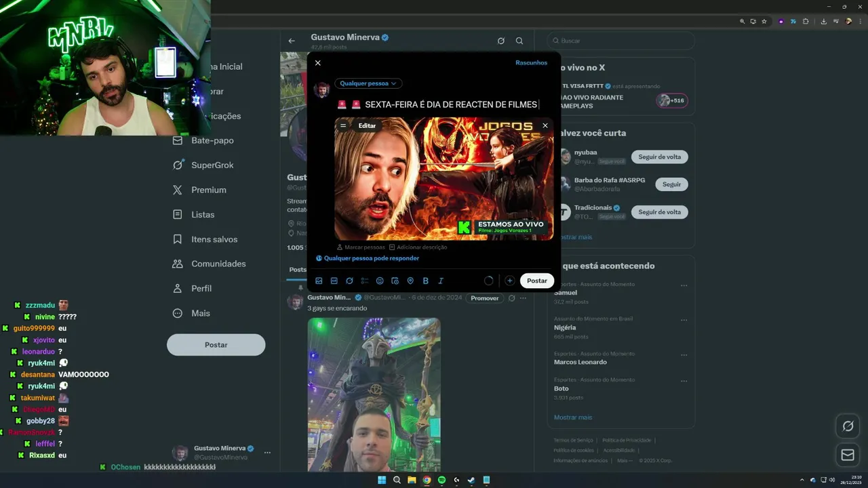This screenshot has height=488, width=868.
Task: Add location with the pin icon
Action: (410, 281)
